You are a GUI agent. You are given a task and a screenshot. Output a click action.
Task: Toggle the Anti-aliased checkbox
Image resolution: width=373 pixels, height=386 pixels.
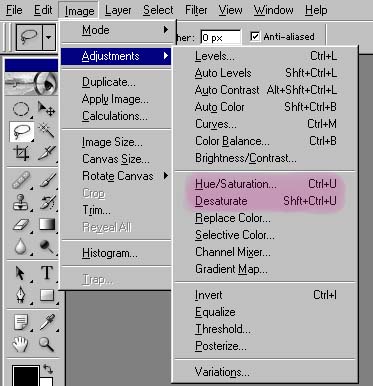click(x=255, y=36)
